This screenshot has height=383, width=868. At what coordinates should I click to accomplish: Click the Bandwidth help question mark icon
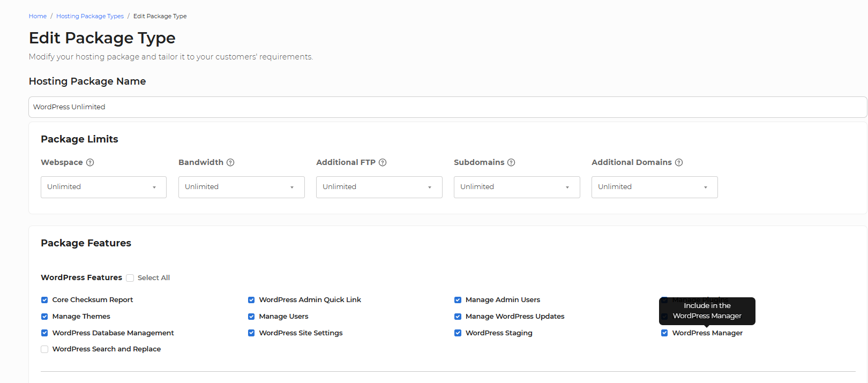(x=230, y=162)
